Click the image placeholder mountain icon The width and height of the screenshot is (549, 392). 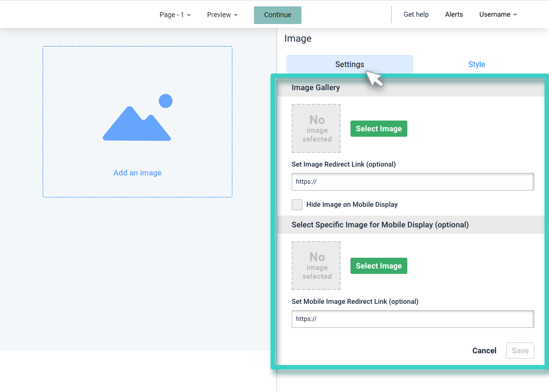click(137, 118)
